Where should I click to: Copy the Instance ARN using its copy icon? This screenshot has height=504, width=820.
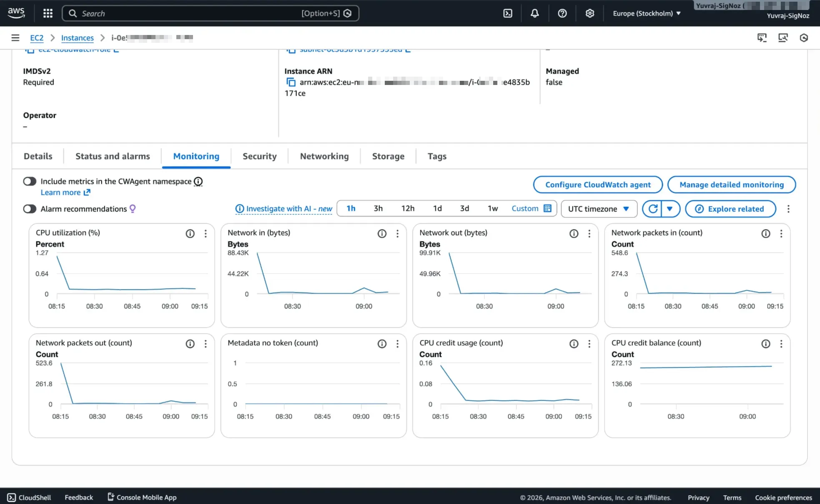[x=291, y=82]
